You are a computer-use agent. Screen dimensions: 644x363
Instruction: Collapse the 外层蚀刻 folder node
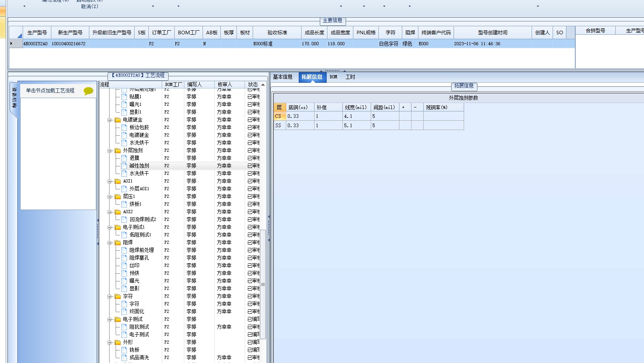click(x=110, y=151)
